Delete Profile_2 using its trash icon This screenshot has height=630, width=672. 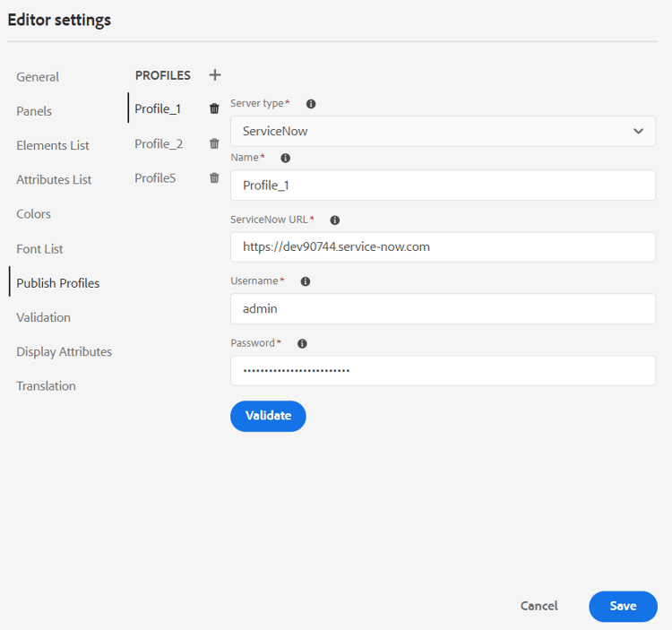coord(214,143)
